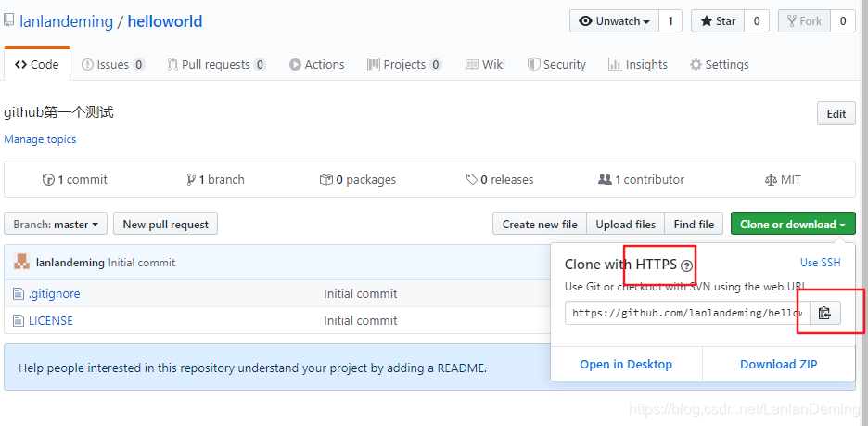The image size is (868, 426).
Task: Open the Unwatch dropdown
Action: coord(614,21)
